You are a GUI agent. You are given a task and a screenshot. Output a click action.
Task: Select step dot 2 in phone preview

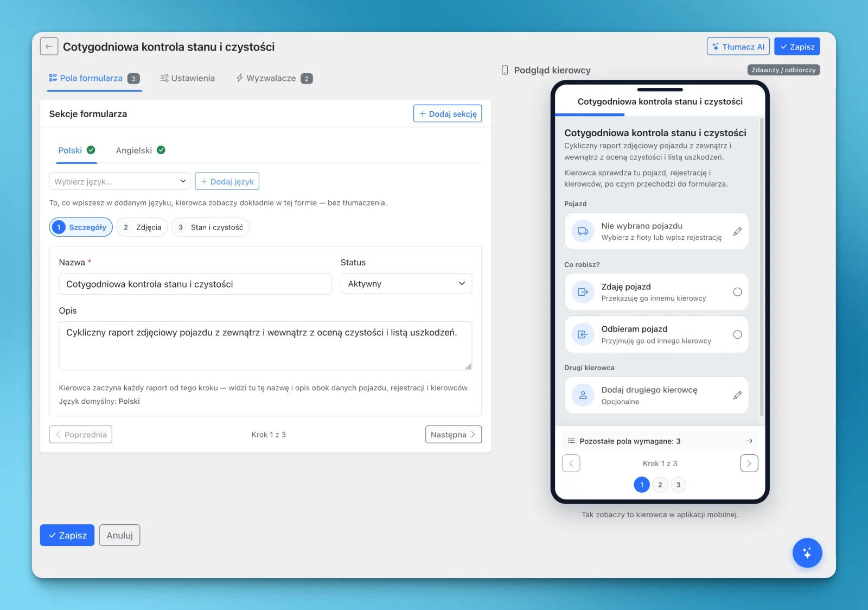660,485
